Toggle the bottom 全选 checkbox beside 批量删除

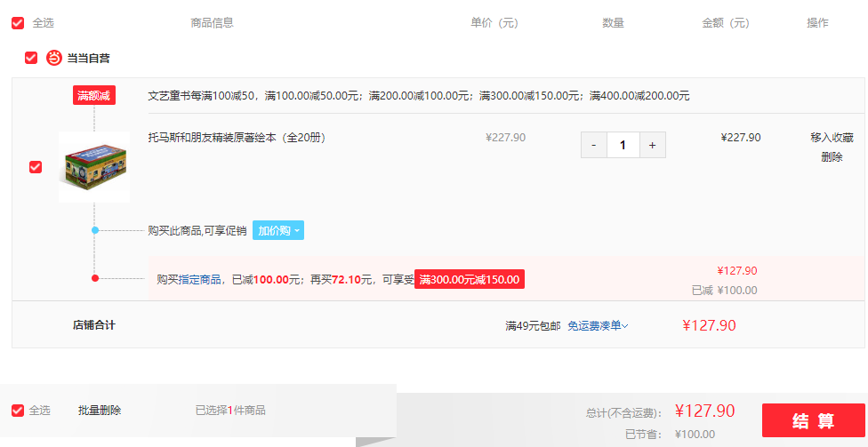point(18,411)
